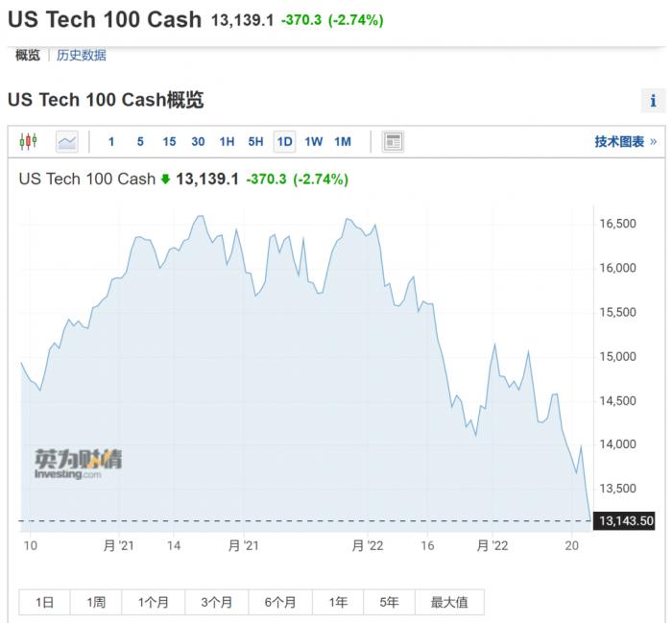Set chart interval to 15 minutes
The height and width of the screenshot is (623, 672).
click(169, 142)
